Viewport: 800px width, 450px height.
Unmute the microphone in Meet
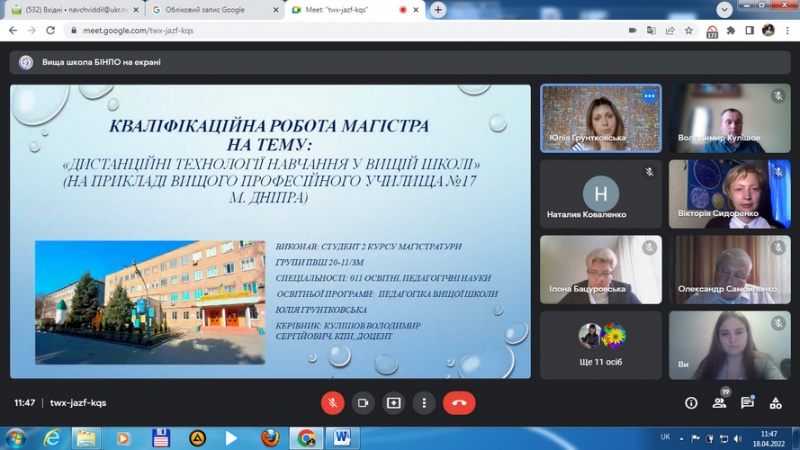tap(332, 402)
